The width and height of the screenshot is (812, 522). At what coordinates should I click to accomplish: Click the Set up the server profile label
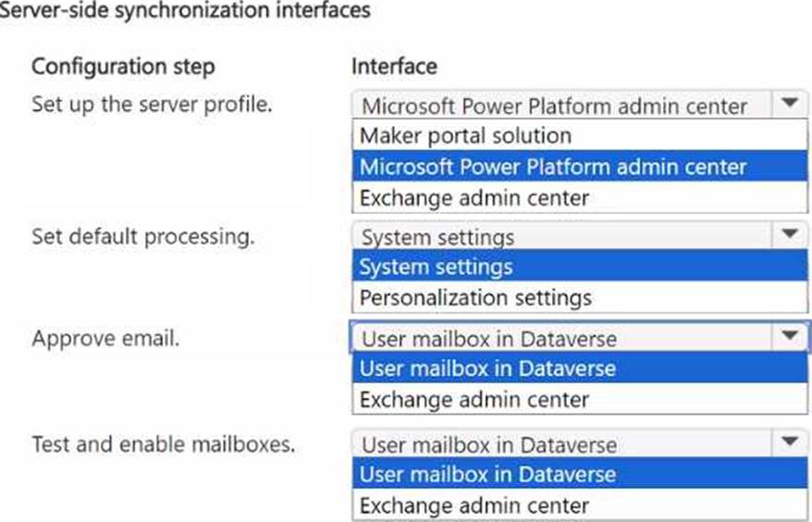152,103
